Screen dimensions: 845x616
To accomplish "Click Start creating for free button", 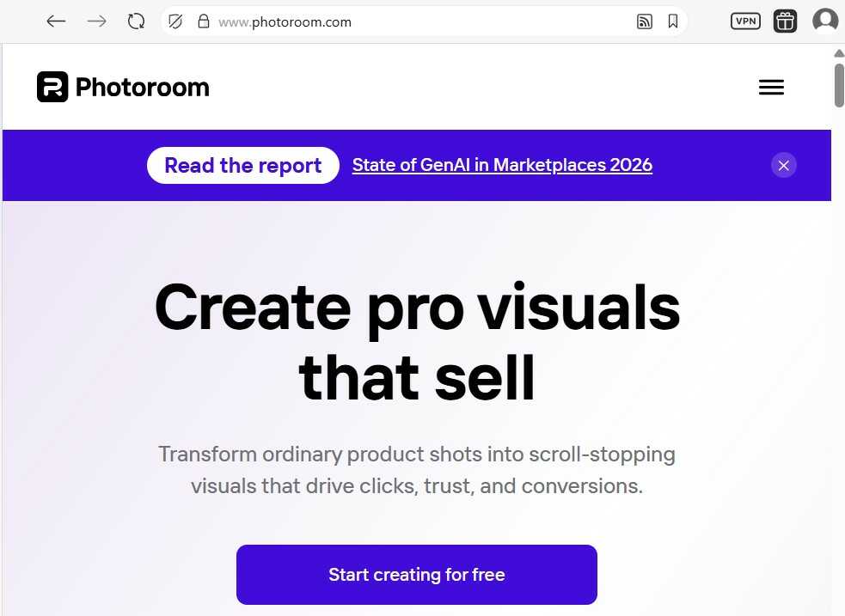I will pos(417,575).
